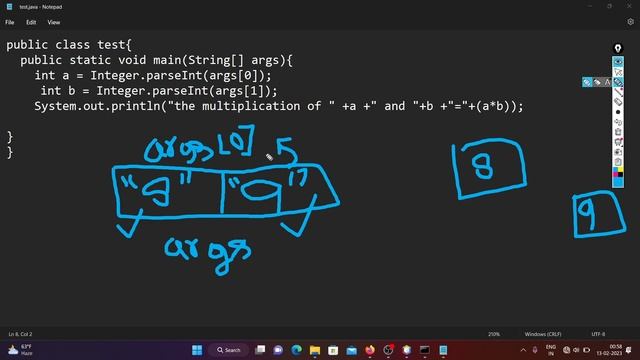Minimize the Notepad window

tap(590, 6)
